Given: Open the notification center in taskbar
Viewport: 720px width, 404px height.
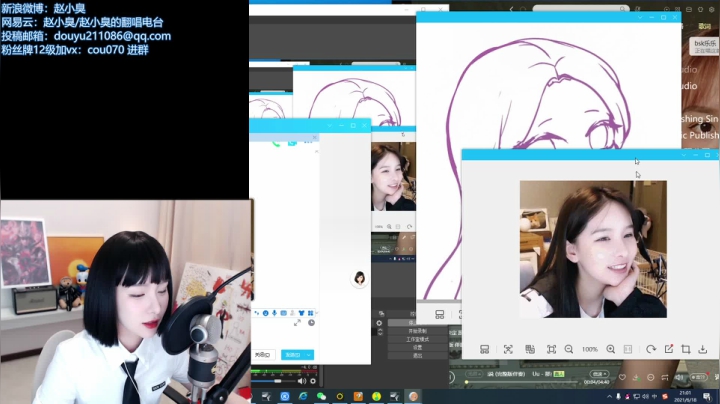Looking at the screenshot, I should (x=707, y=396).
